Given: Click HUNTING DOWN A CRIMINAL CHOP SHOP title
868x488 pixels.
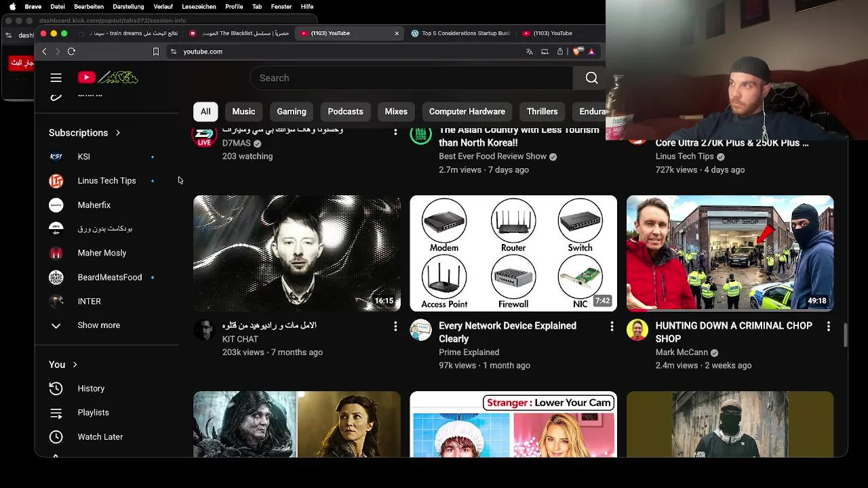Looking at the screenshot, I should point(734,332).
